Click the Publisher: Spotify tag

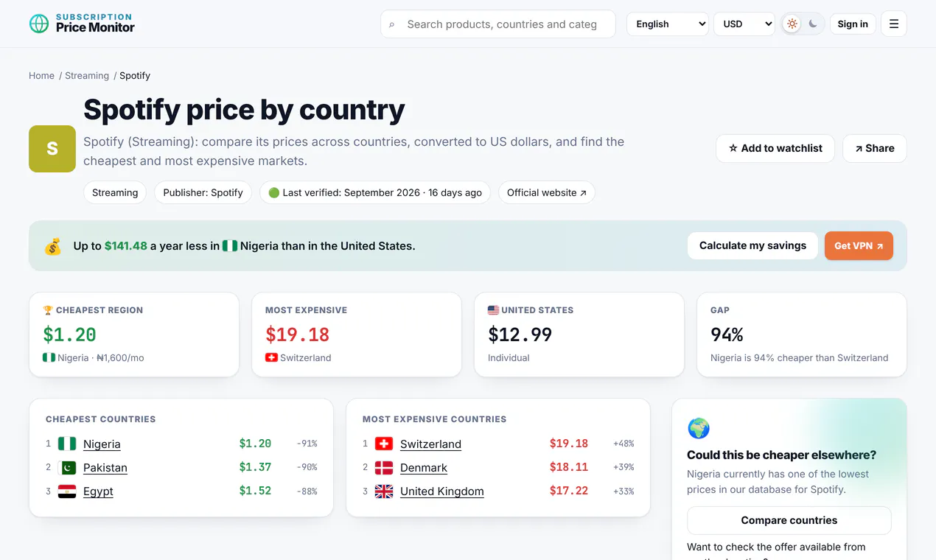203,192
